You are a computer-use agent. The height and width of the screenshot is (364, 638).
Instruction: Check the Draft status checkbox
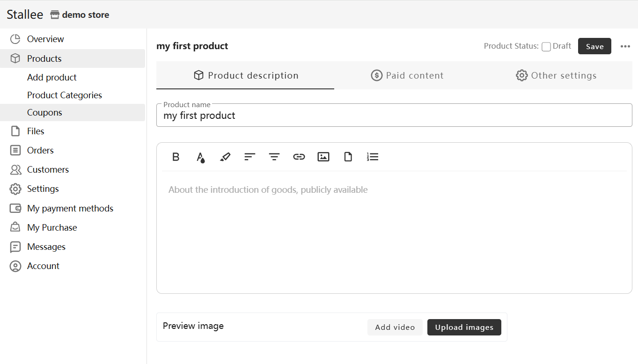(x=546, y=46)
